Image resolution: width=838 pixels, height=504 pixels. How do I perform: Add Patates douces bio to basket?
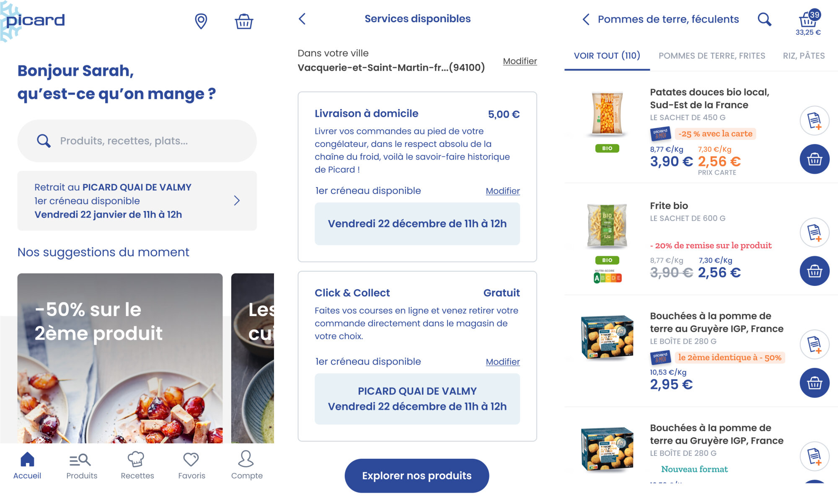tap(814, 159)
